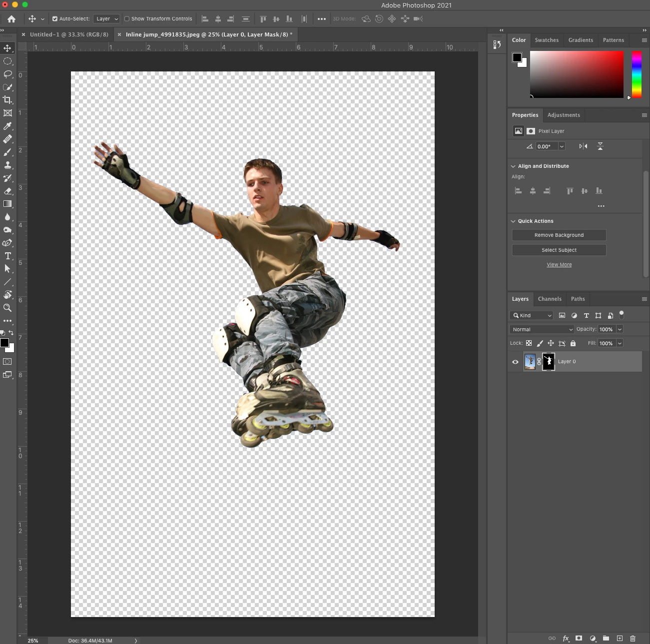Open the layer Opacity dropdown arrow
The image size is (650, 644).
tap(620, 329)
